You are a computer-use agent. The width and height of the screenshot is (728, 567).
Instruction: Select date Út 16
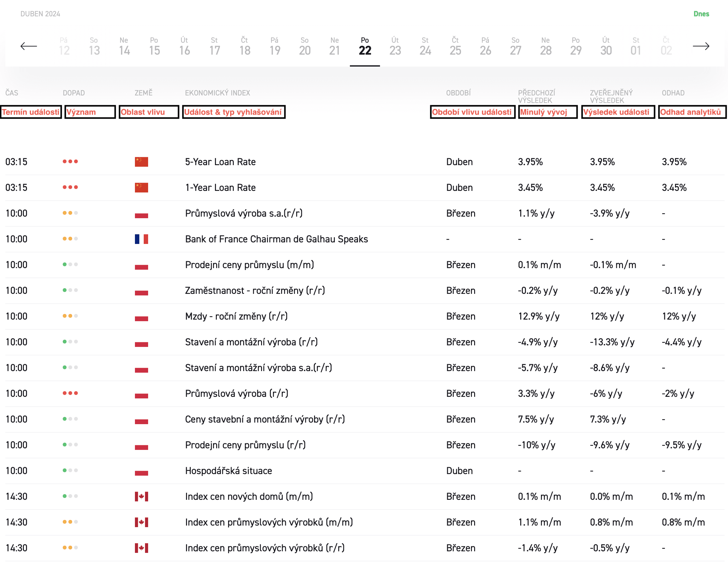[x=184, y=47]
